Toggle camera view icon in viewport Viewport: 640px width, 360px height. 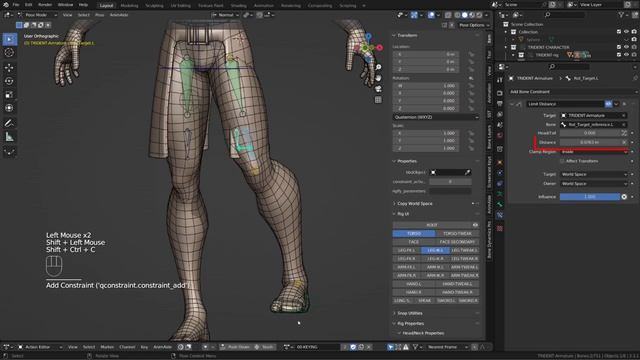point(378,89)
